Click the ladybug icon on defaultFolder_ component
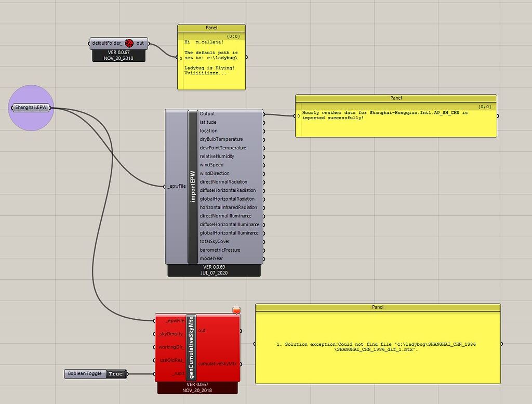This screenshot has height=404, width=532. (x=130, y=44)
